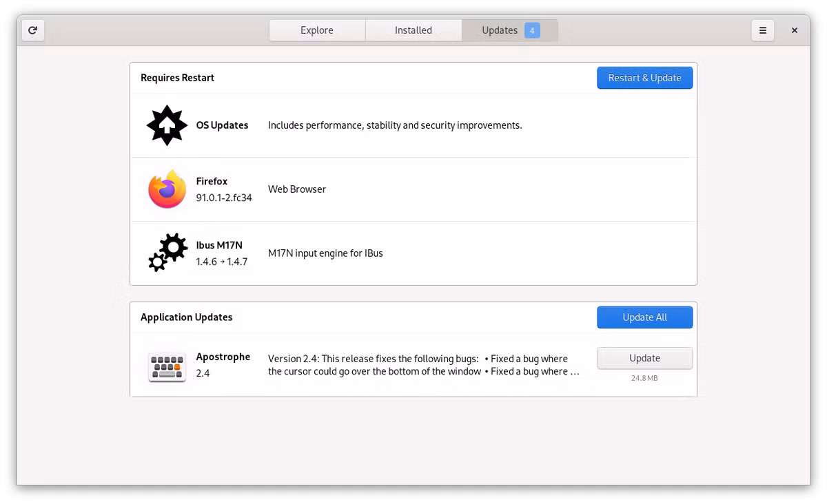Click the Apostrophe app name

pyautogui.click(x=223, y=357)
